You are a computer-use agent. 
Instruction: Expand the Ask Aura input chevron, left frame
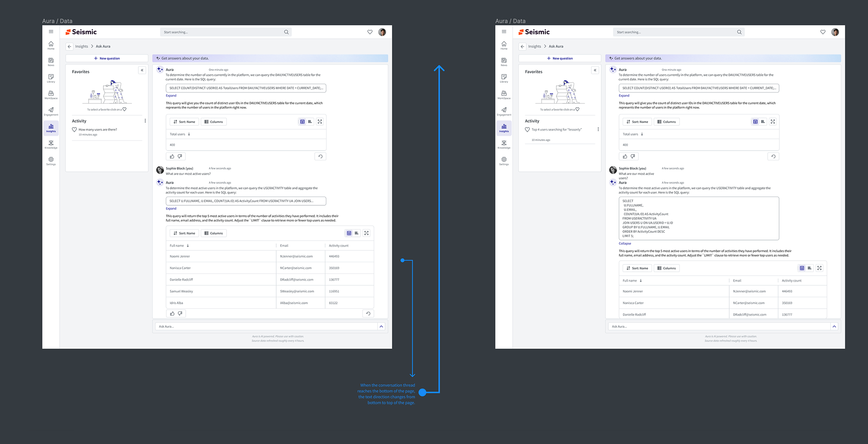point(382,326)
